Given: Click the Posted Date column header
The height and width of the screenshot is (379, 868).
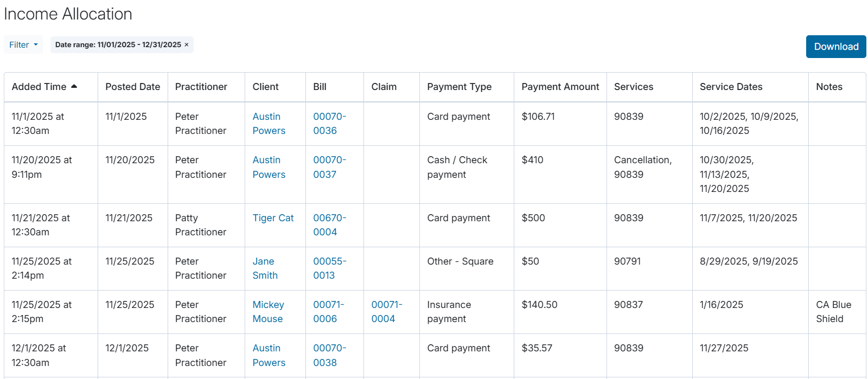Looking at the screenshot, I should pos(133,87).
